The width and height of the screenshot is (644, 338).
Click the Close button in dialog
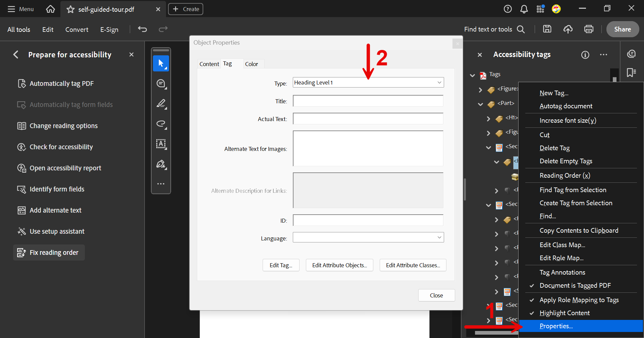pyautogui.click(x=436, y=295)
